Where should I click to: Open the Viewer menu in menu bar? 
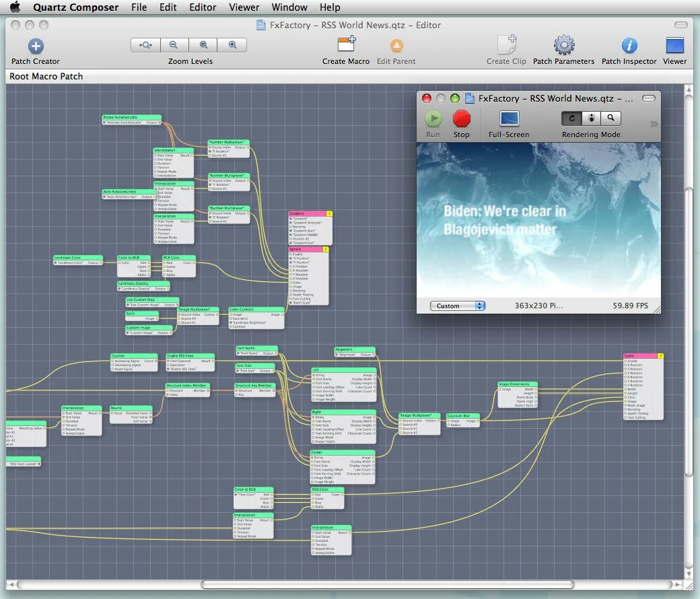pos(244,7)
